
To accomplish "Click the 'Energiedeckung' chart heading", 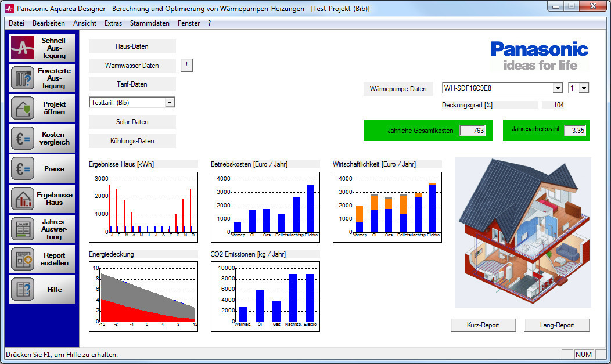I will (111, 254).
